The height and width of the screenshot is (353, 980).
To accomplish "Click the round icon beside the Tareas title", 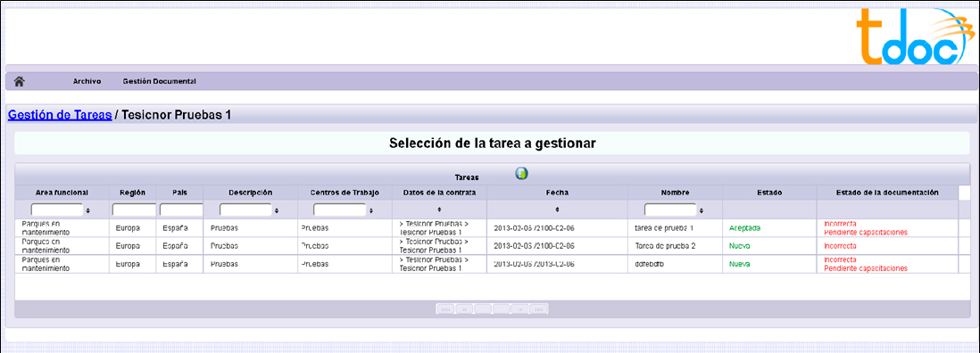I will click(x=521, y=174).
